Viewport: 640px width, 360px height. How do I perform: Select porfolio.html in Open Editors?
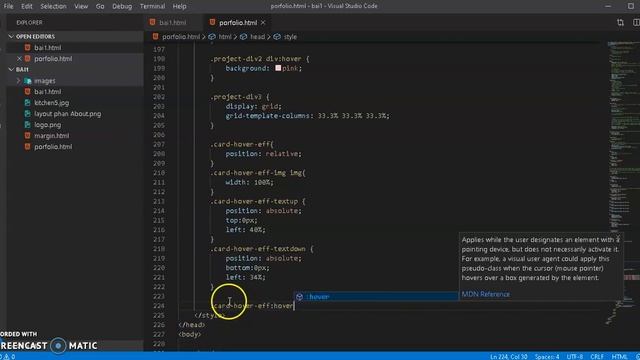(x=53, y=59)
